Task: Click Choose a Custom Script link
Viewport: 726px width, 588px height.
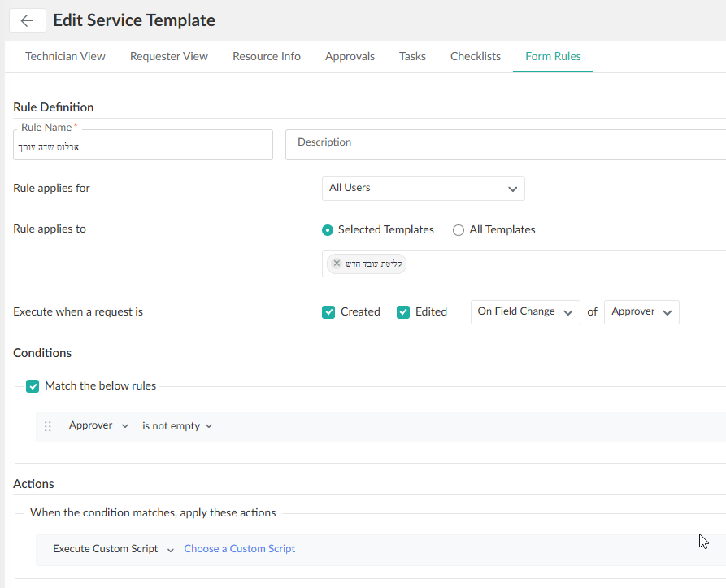Action: (x=239, y=549)
